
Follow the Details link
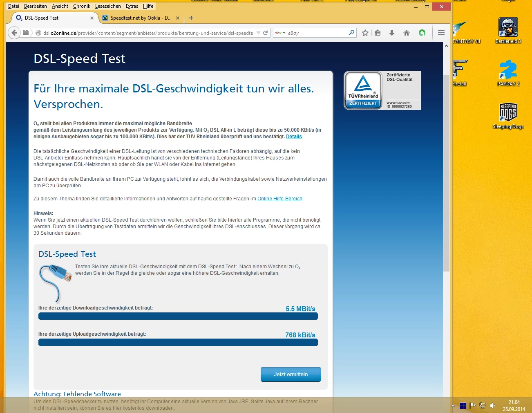pos(294,137)
